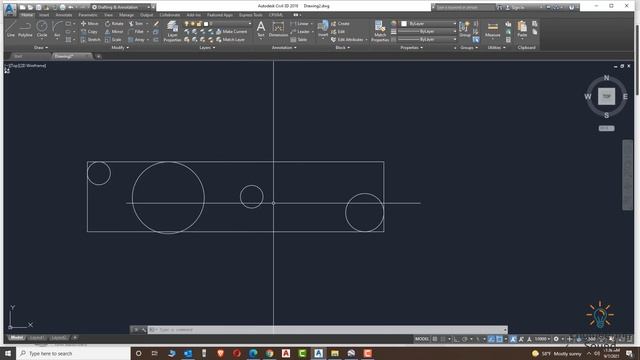Open Layer Properties manager
The height and width of the screenshot is (360, 640).
click(172, 31)
